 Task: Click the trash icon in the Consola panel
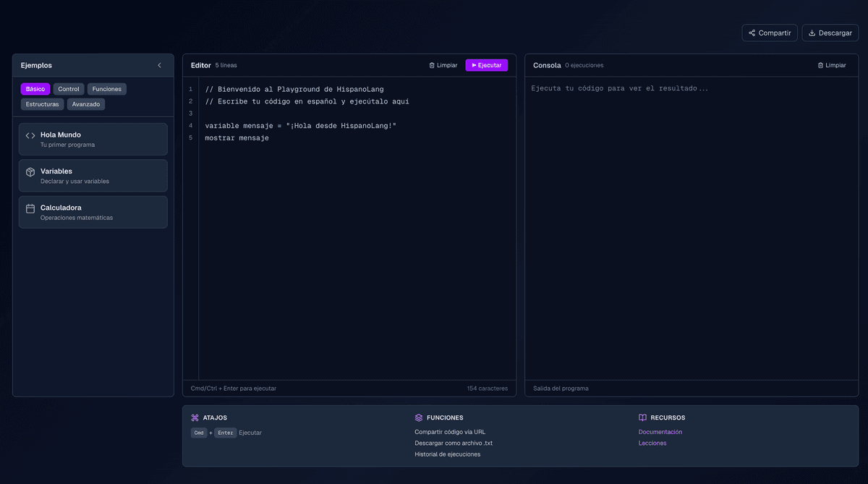[x=822, y=64]
